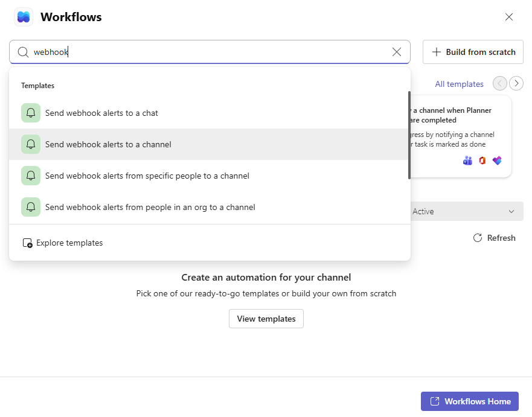Click the View templates button
The image size is (532, 417).
point(266,319)
